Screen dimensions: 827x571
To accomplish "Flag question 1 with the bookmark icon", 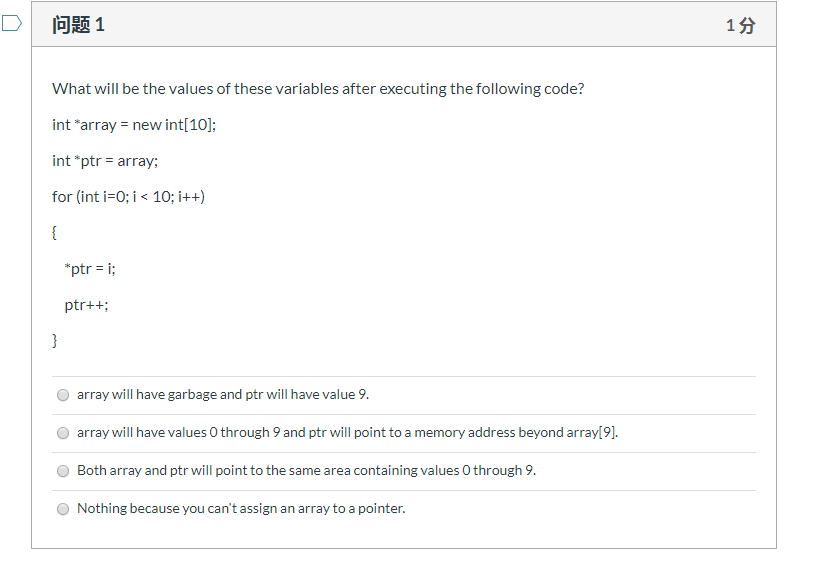I will coord(12,23).
